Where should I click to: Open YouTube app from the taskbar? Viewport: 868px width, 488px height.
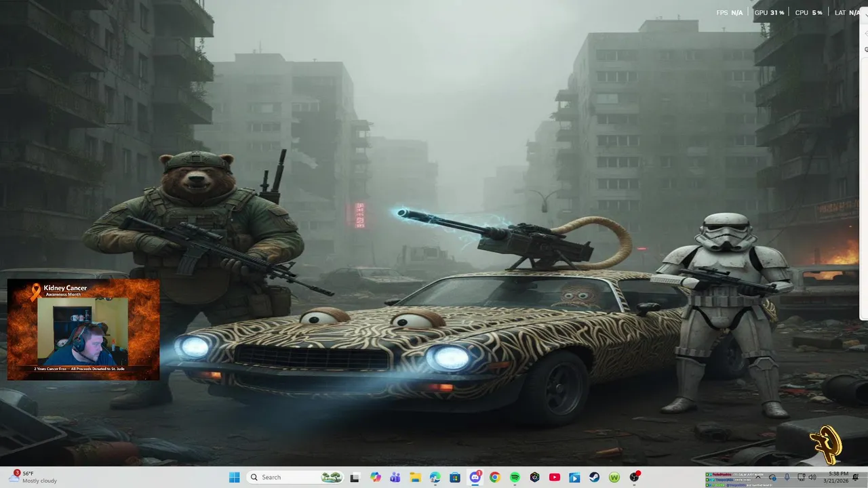(x=555, y=477)
